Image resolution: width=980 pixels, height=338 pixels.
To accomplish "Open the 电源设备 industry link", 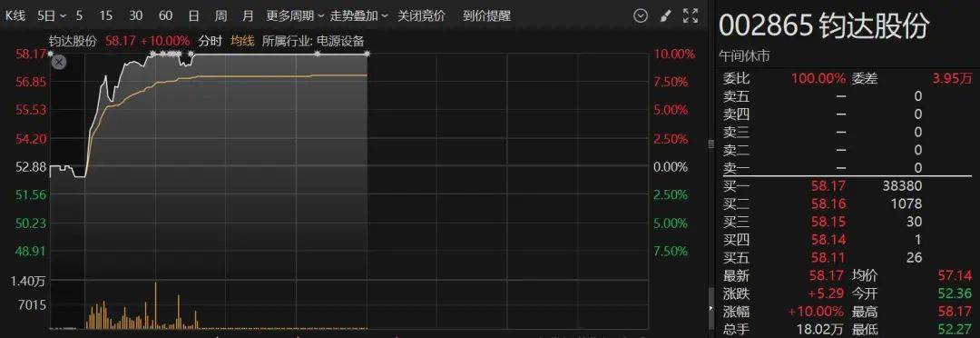I will 340,41.
